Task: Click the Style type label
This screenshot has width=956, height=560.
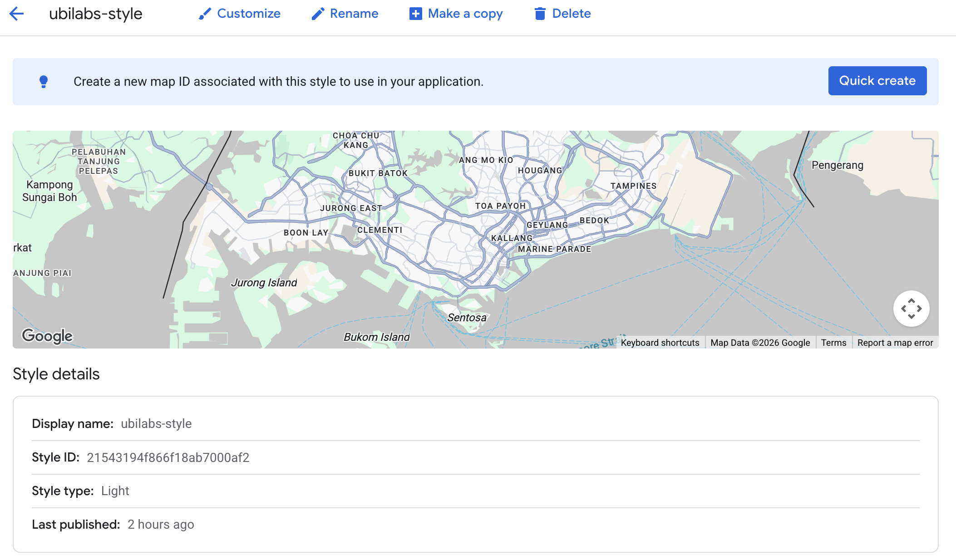Action: [63, 491]
